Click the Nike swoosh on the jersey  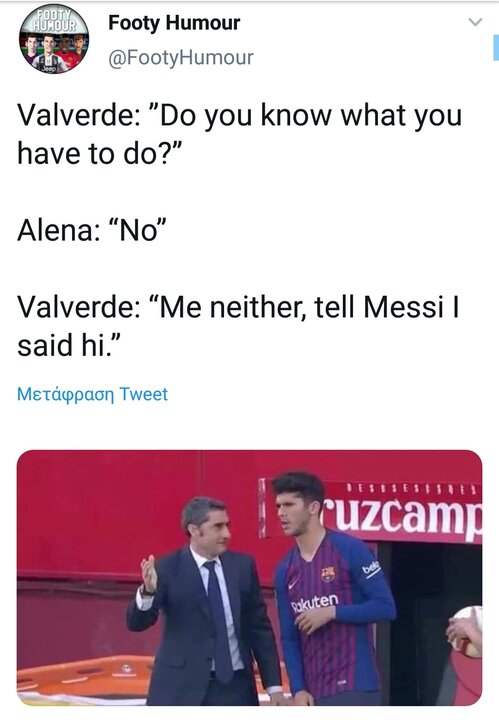[292, 584]
